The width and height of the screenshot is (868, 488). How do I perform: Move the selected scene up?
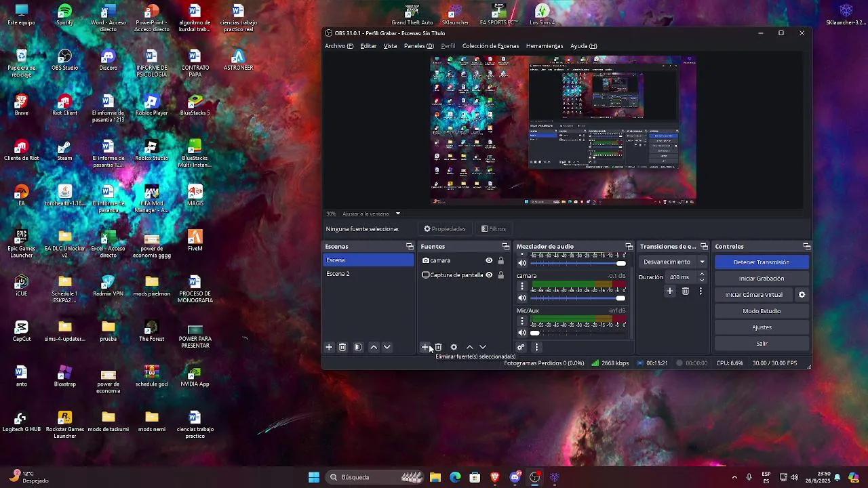click(374, 347)
